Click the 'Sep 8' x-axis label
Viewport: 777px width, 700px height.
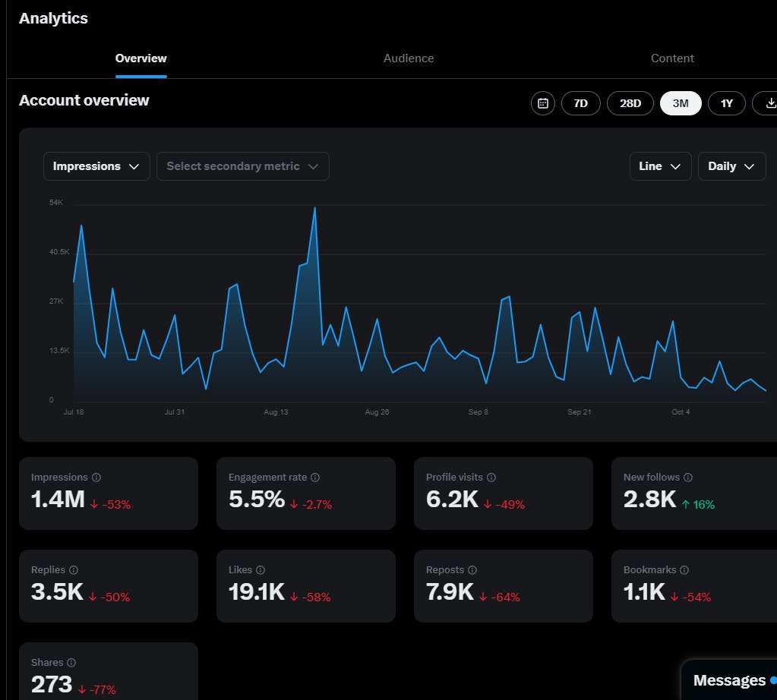pyautogui.click(x=479, y=412)
